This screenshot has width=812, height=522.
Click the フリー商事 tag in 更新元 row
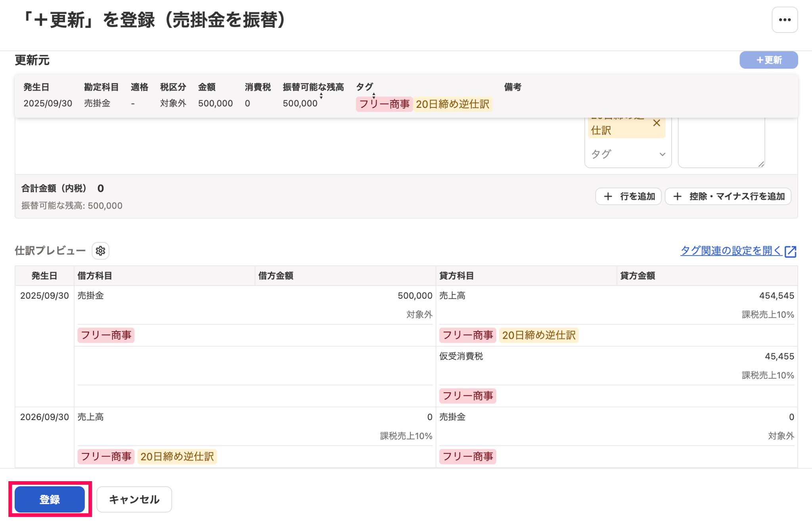tap(384, 104)
